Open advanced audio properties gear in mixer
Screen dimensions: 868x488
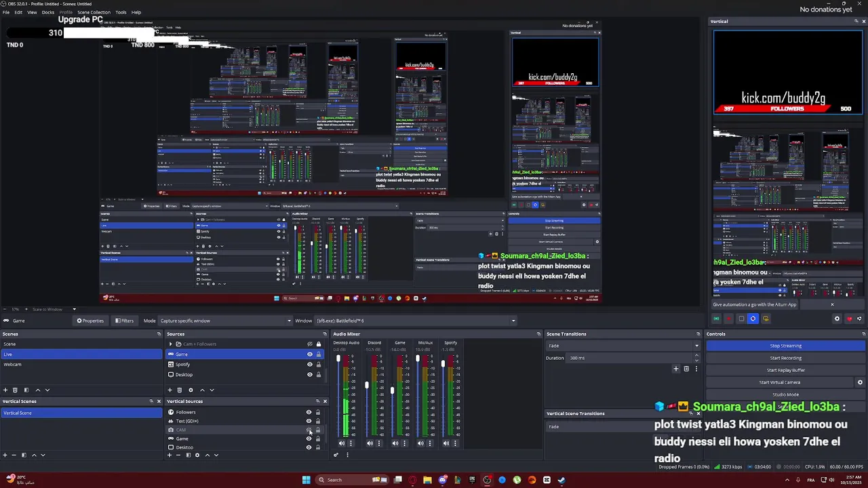click(x=336, y=455)
